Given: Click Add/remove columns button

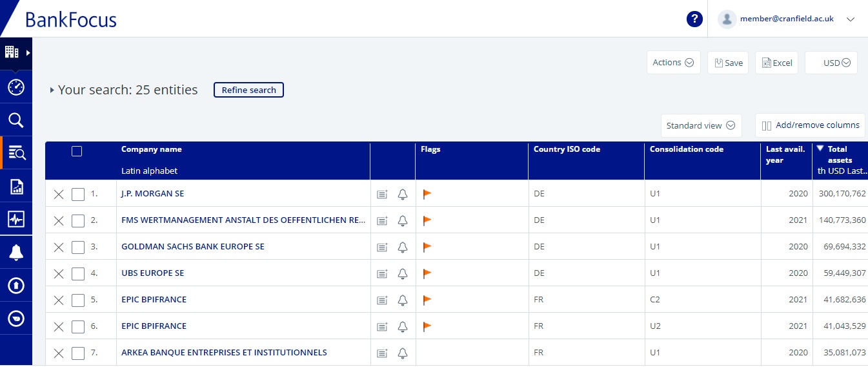Looking at the screenshot, I should [811, 125].
